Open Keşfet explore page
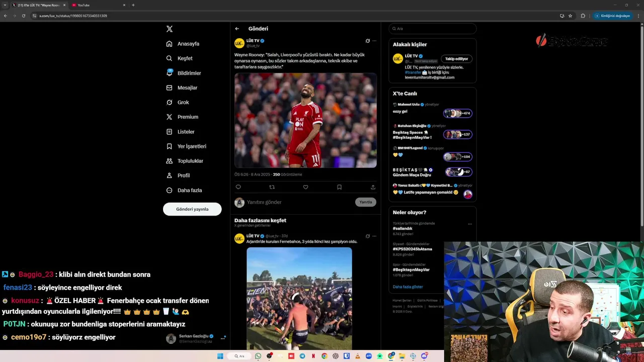The width and height of the screenshot is (644, 362). 180,58
